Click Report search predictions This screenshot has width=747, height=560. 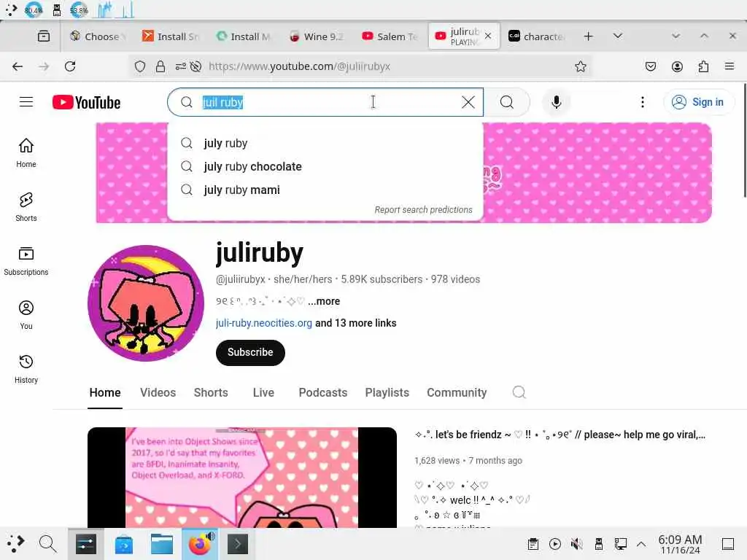pos(423,209)
